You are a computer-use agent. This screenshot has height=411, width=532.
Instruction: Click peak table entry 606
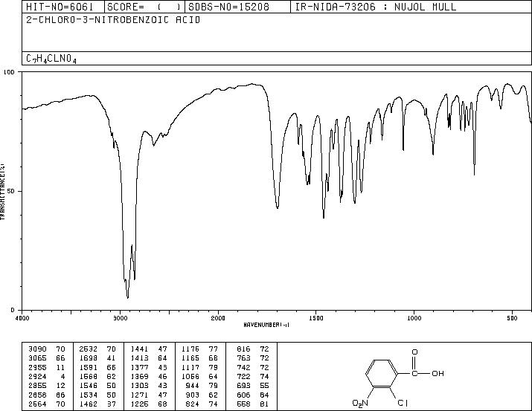click(x=243, y=395)
